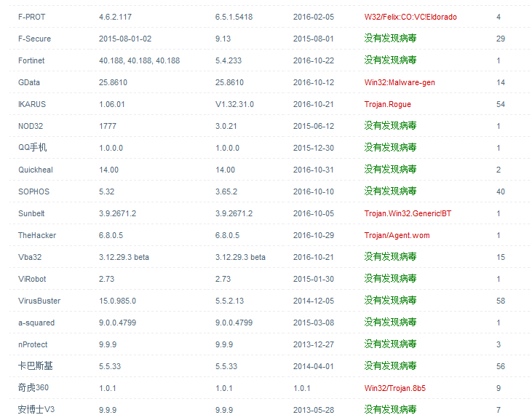Click NOD32's 没有发现病毒 result
Viewport: 532px width, 415px height.
(390, 126)
